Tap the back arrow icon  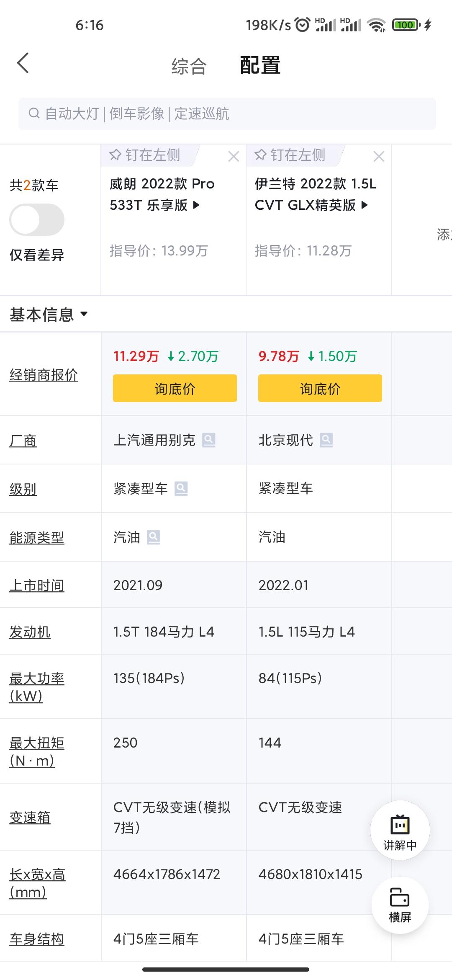[x=23, y=63]
